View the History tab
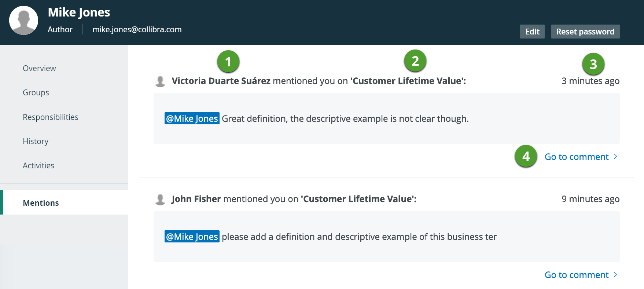This screenshot has height=289, width=644. [36, 142]
